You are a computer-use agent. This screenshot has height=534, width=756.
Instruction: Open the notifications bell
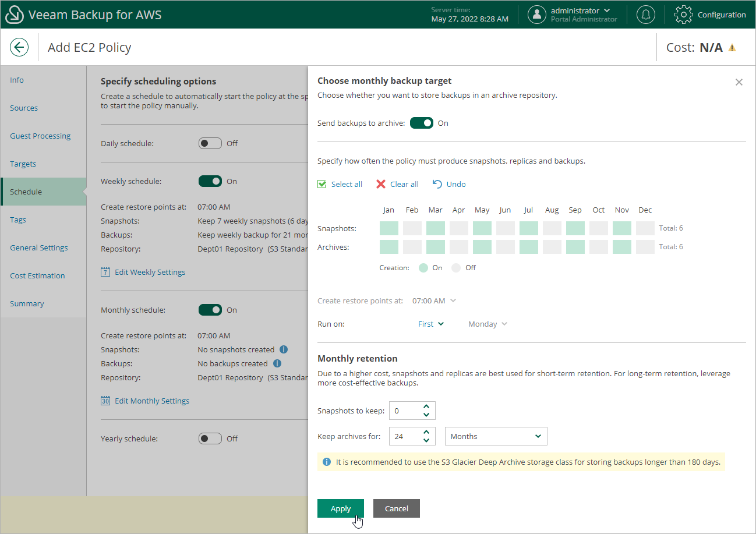click(x=645, y=15)
